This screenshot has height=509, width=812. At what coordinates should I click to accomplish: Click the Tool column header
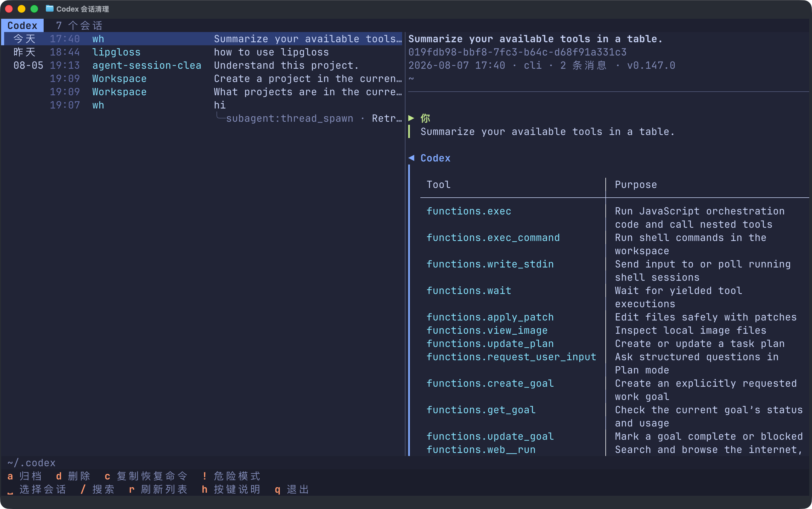439,184
